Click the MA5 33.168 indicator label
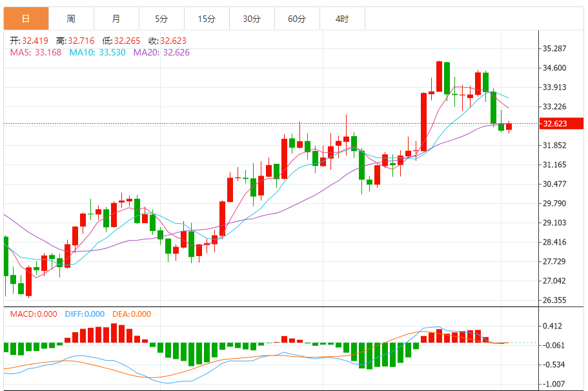 click(35, 52)
